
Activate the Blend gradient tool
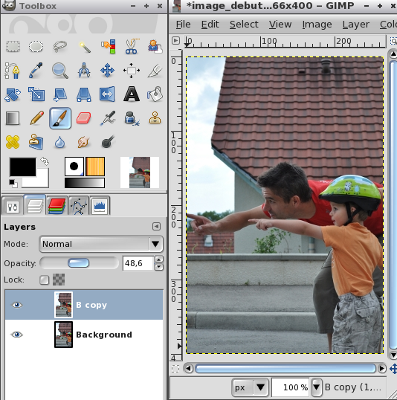point(13,118)
